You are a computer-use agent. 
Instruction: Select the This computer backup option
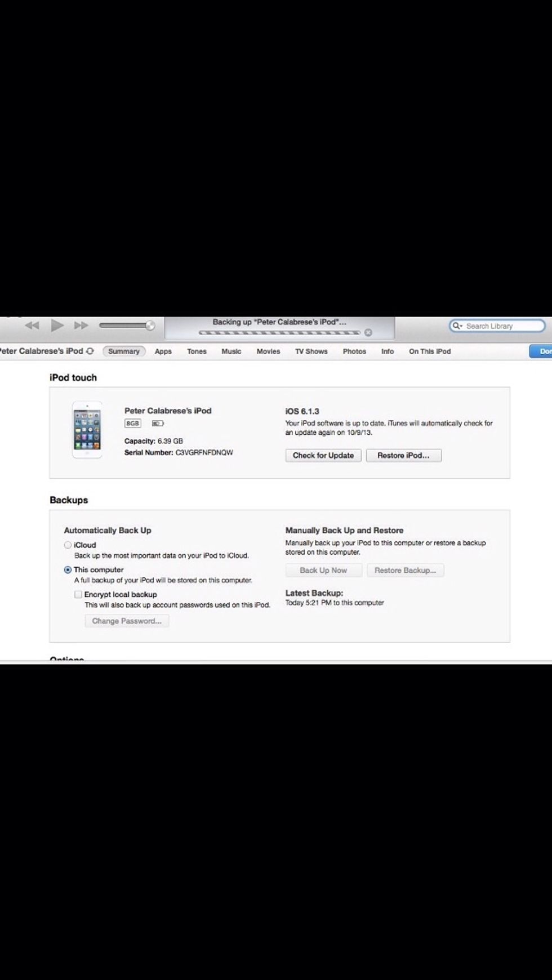tap(68, 570)
